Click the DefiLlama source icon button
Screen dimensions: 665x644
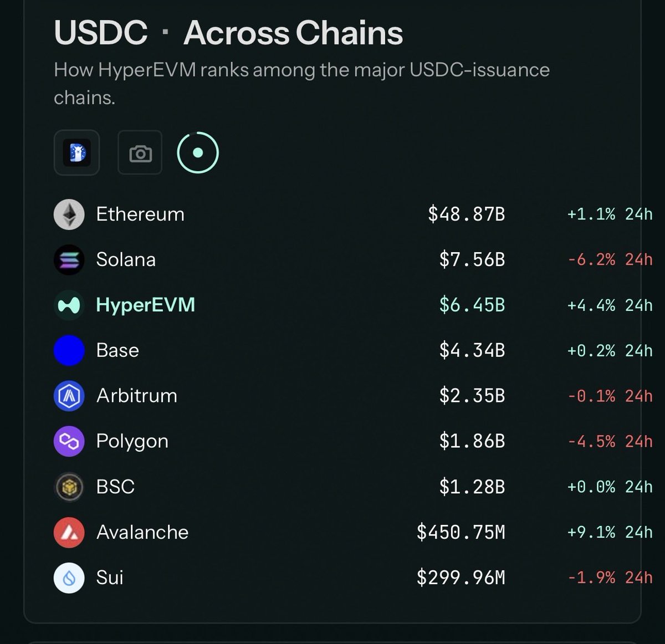(76, 152)
